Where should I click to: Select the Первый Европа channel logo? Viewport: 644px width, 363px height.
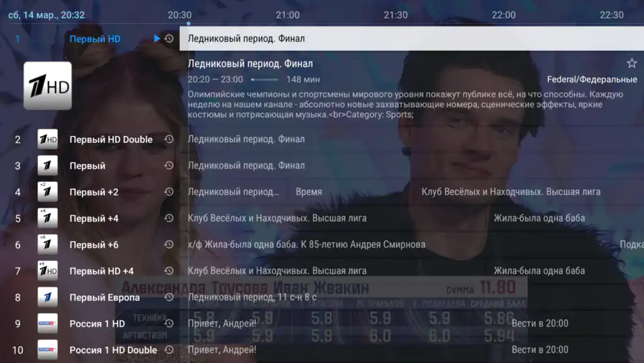(x=48, y=297)
